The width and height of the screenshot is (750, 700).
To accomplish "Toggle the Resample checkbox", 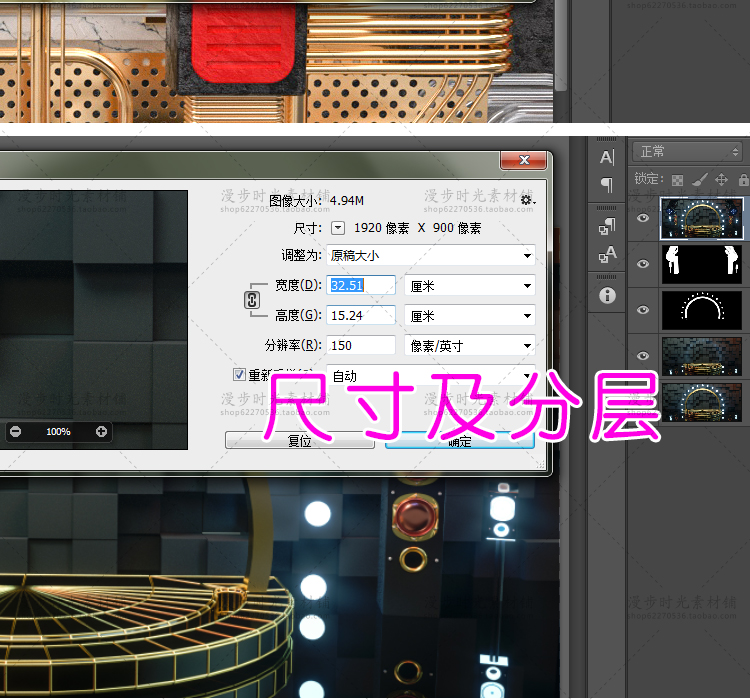I will click(x=239, y=375).
